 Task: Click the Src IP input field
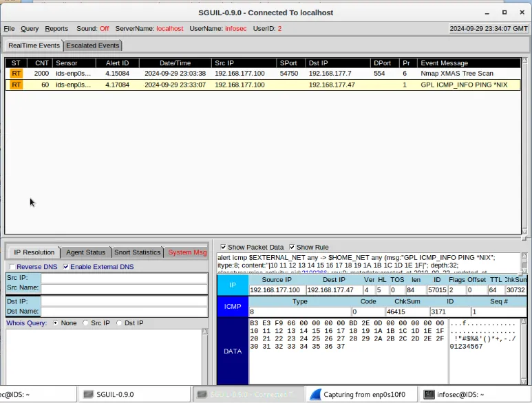click(124, 278)
